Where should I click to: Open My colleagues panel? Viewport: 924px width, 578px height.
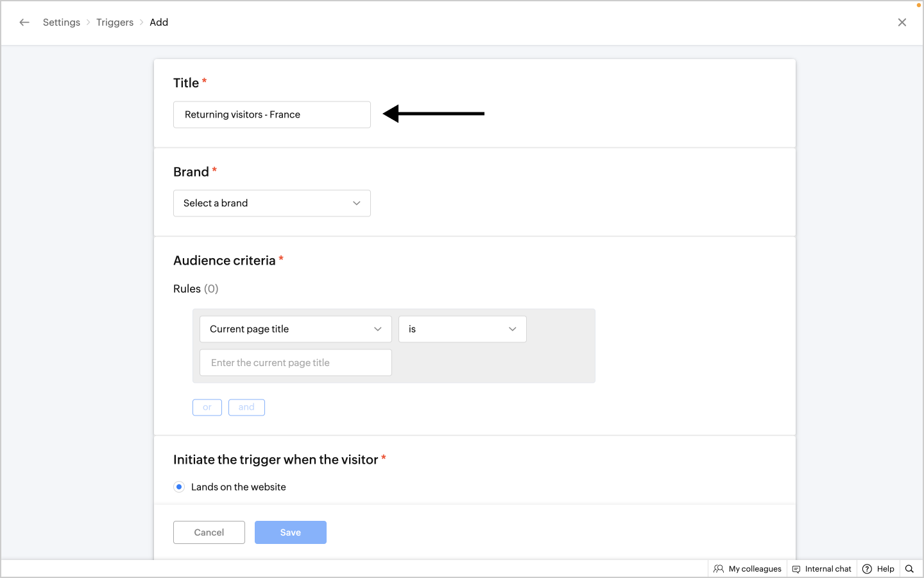pos(748,569)
